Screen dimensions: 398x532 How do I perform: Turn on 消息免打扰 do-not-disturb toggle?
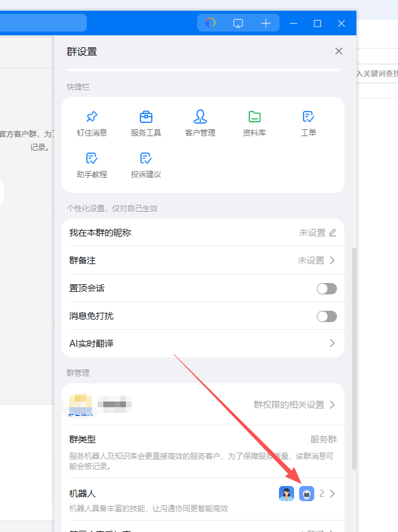click(x=326, y=316)
